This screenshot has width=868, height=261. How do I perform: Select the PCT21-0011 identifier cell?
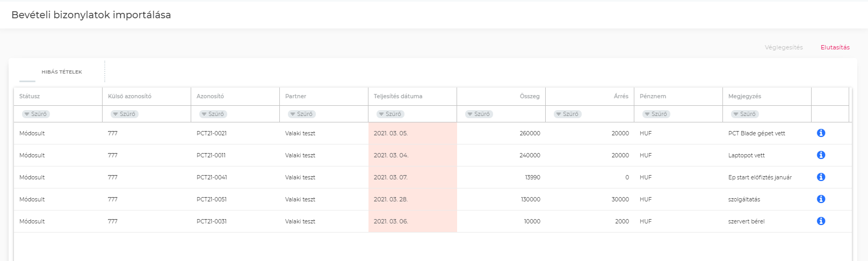click(211, 155)
